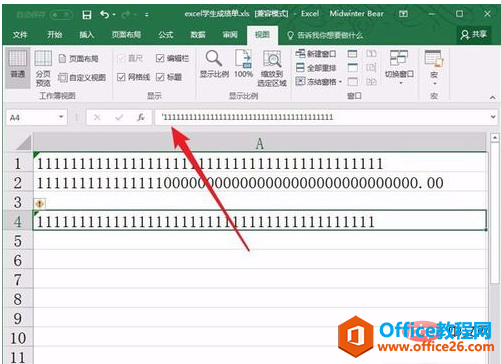Click the error warning indicator in row 3
This screenshot has width=501, height=364.
point(40,203)
